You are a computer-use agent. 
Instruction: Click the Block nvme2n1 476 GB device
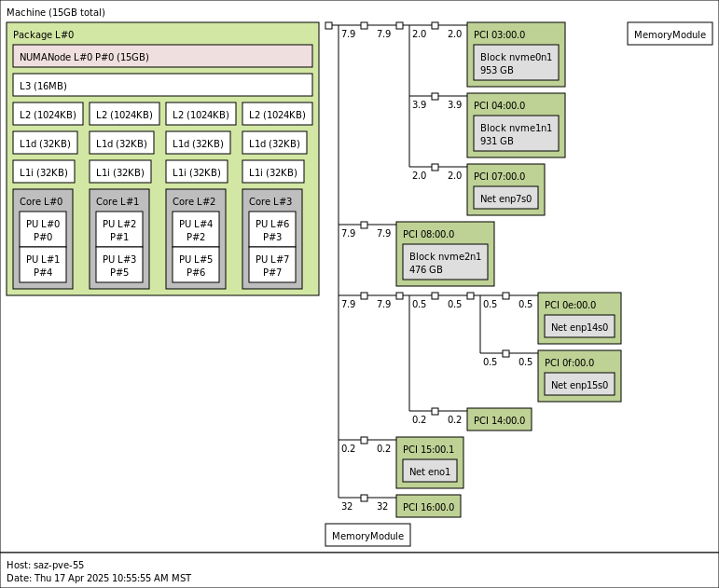(445, 263)
